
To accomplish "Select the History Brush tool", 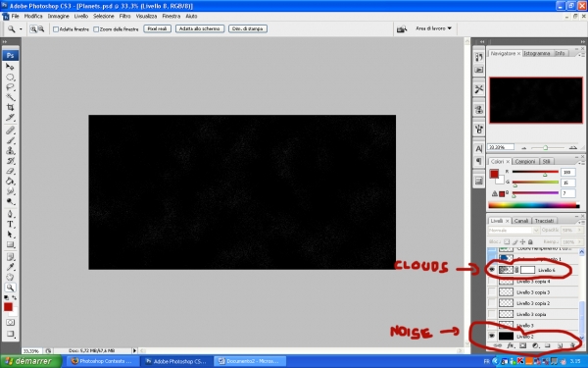I will [x=10, y=161].
